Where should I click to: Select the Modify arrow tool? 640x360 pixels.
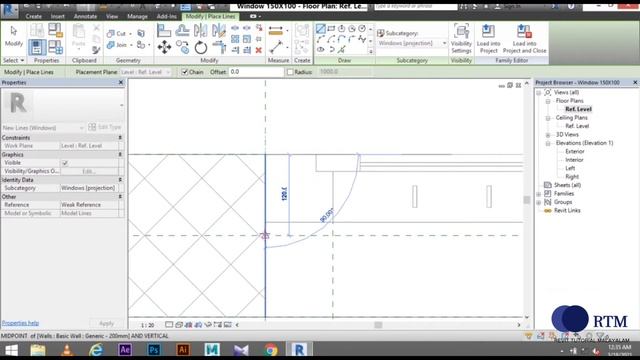point(13,36)
